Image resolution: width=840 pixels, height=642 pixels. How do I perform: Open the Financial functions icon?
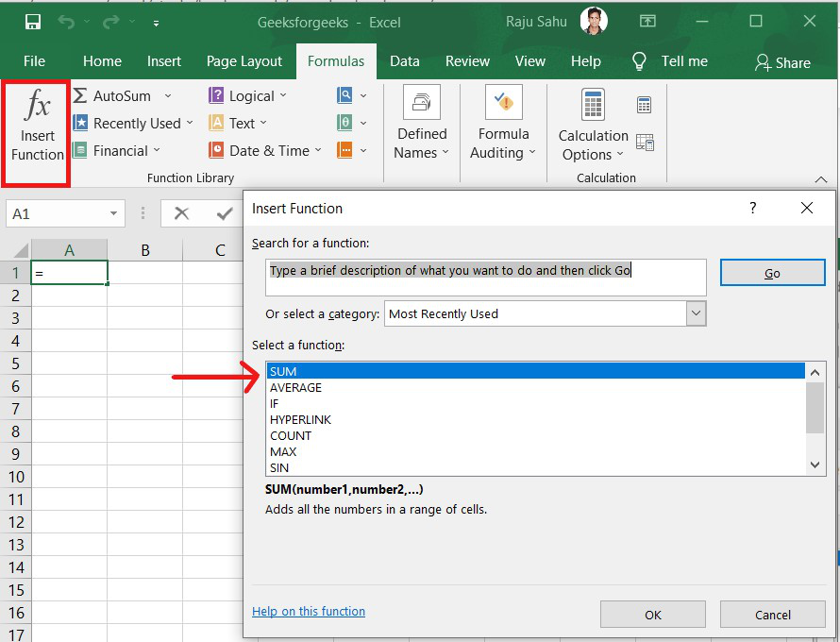(x=80, y=150)
